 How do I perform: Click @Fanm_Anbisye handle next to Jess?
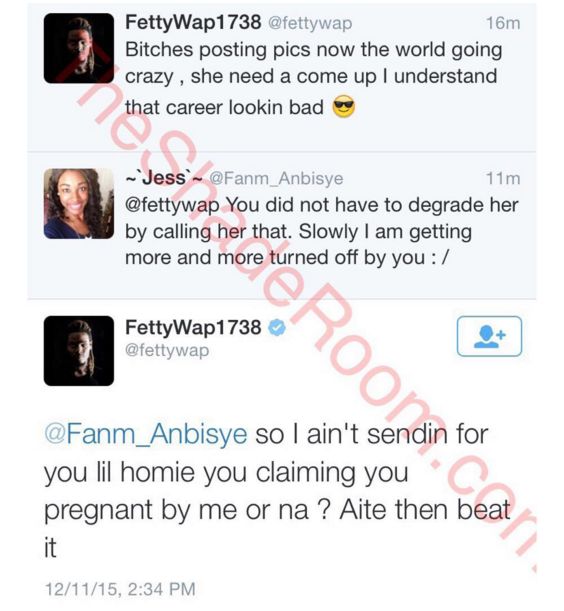[x=276, y=178]
